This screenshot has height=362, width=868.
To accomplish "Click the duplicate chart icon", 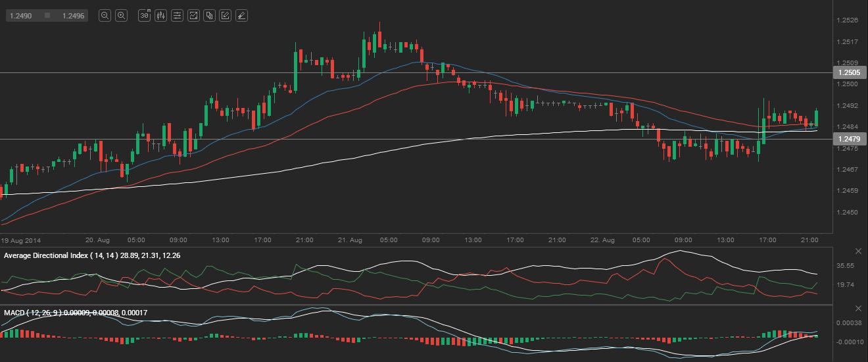I will click(x=209, y=16).
